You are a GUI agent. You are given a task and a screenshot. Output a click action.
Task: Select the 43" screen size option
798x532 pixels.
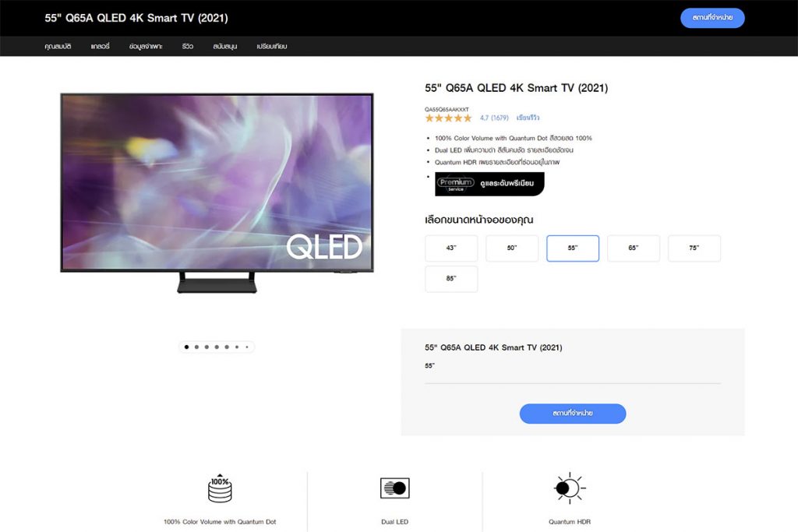[x=451, y=248]
